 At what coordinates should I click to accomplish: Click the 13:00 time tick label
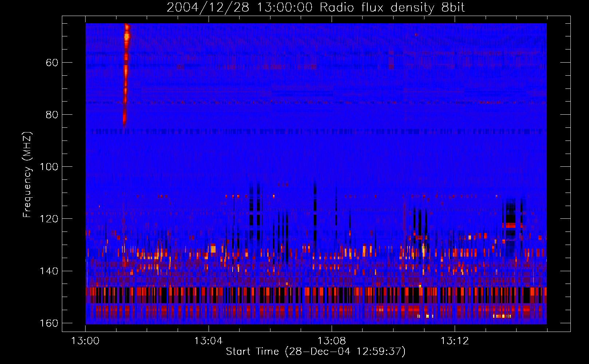click(85, 341)
